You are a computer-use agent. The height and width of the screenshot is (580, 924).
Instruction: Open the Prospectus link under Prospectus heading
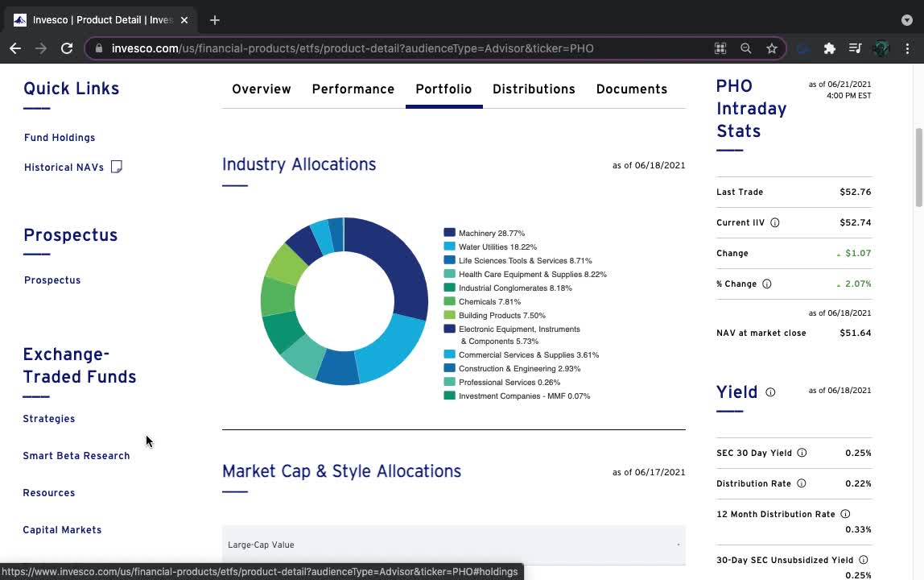52,280
